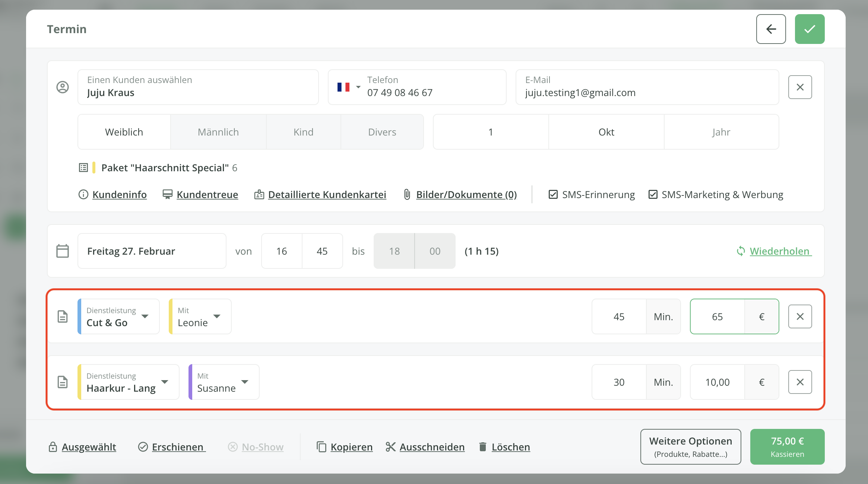Viewport: 868px width, 484px height.
Task: Click the 65 euro price field
Action: click(x=717, y=316)
